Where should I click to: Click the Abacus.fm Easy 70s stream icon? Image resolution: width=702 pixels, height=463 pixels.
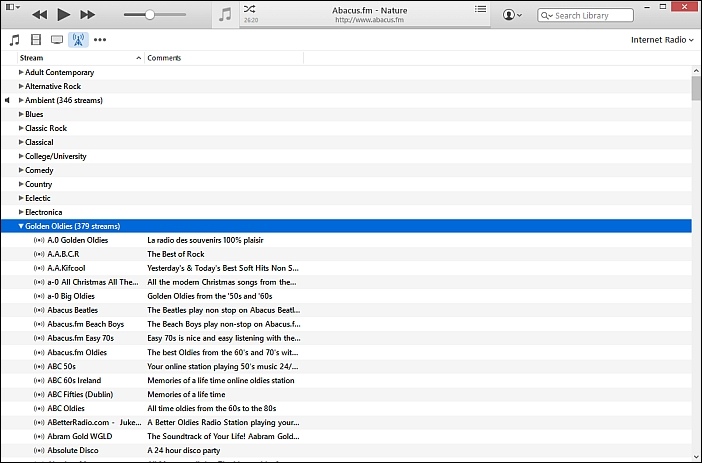click(39, 338)
